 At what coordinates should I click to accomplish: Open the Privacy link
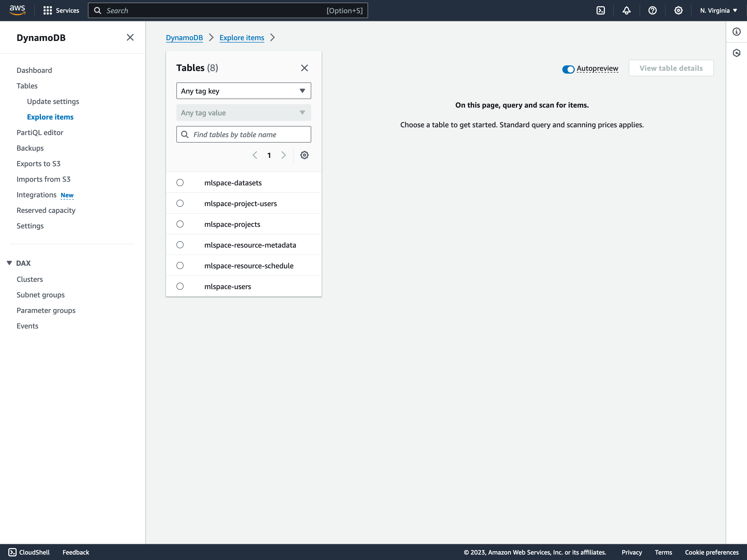click(x=632, y=552)
